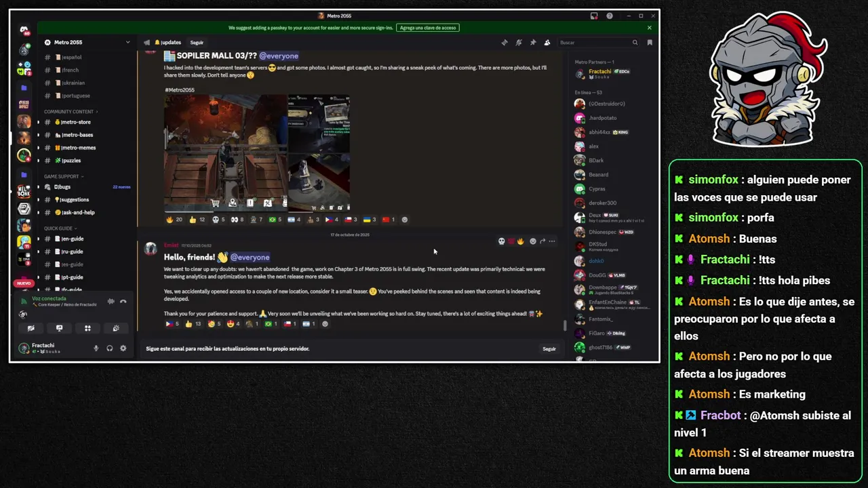Mute microphone in user panel

[96, 348]
